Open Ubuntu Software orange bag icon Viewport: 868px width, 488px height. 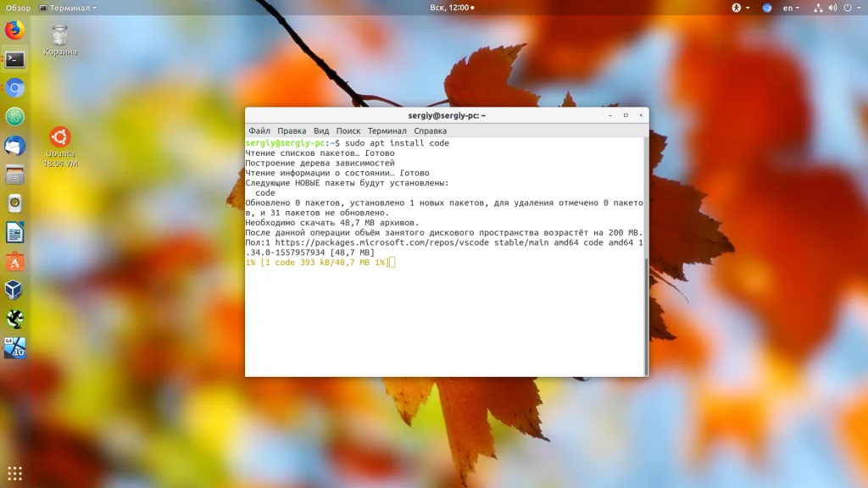pyautogui.click(x=14, y=261)
